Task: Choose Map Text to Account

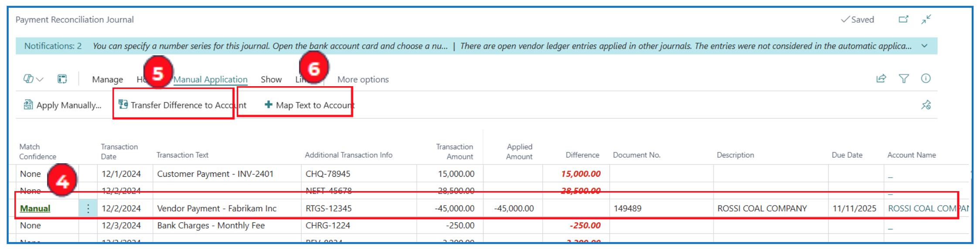Action: click(x=310, y=105)
